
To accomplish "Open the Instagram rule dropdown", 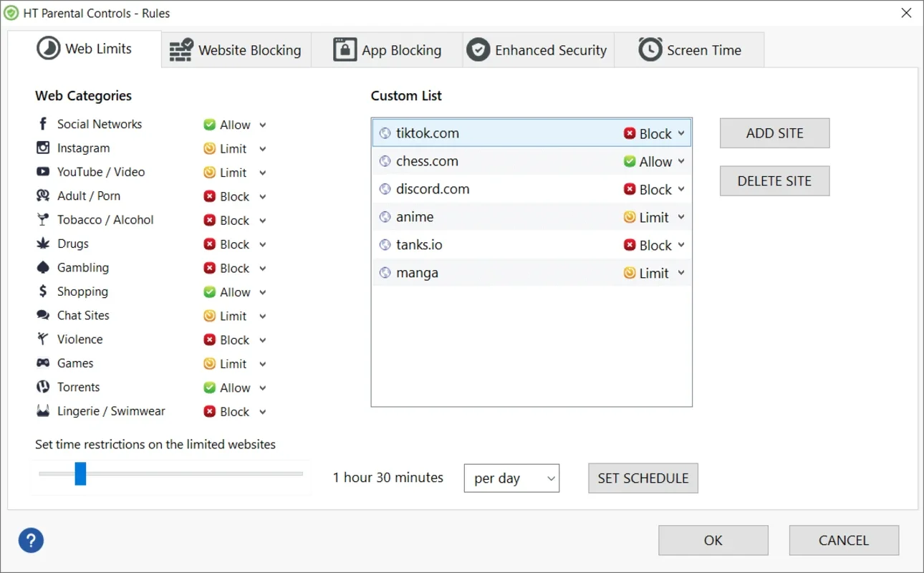I will click(263, 149).
